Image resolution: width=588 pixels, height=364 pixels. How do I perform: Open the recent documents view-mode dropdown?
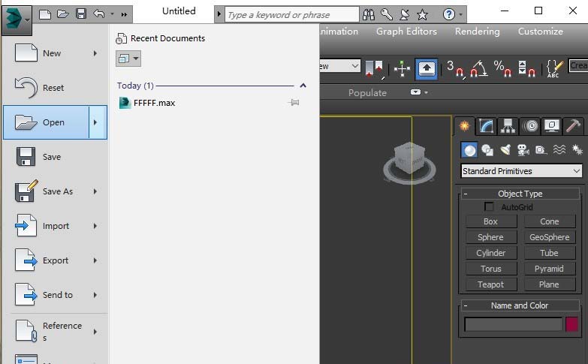[x=128, y=59]
